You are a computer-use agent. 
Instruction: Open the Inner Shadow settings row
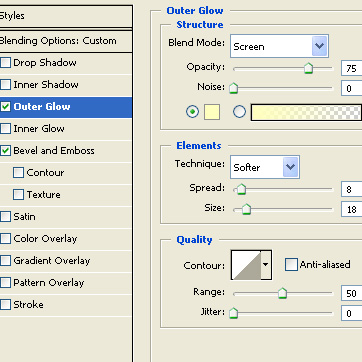(x=66, y=85)
